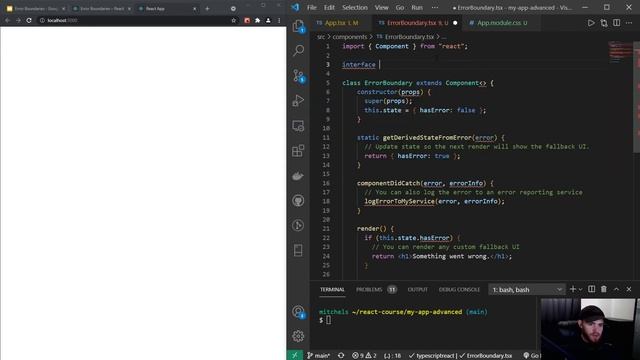Expand the launch profile arrow next to plus
Viewport: 640px width, 360px height.
580,289
